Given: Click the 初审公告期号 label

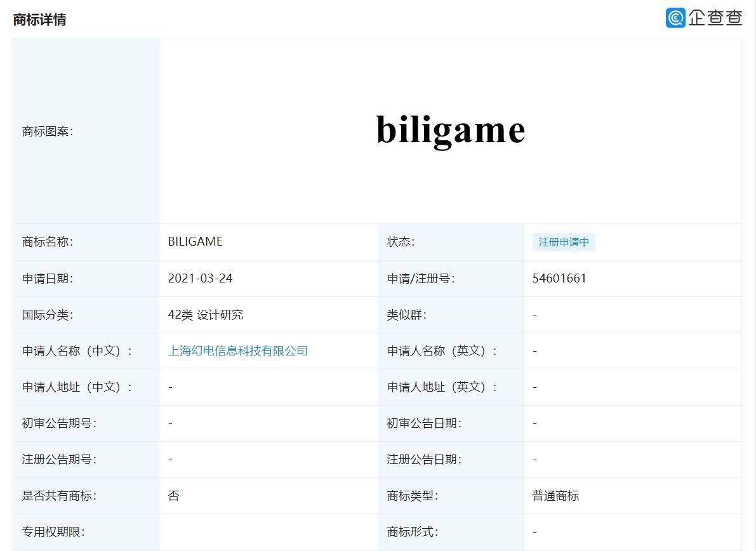Looking at the screenshot, I should pos(59,423).
